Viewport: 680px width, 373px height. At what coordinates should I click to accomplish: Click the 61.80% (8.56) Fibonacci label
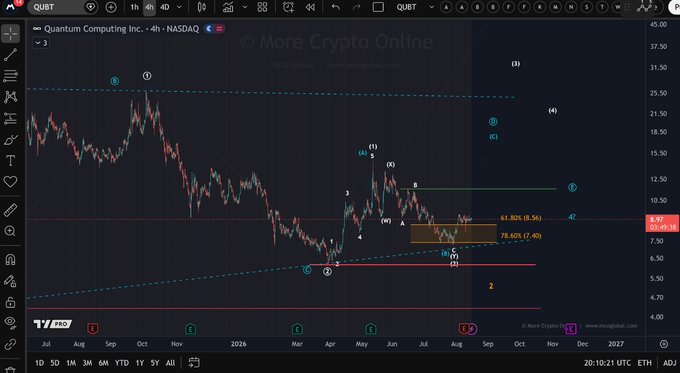[x=520, y=218]
